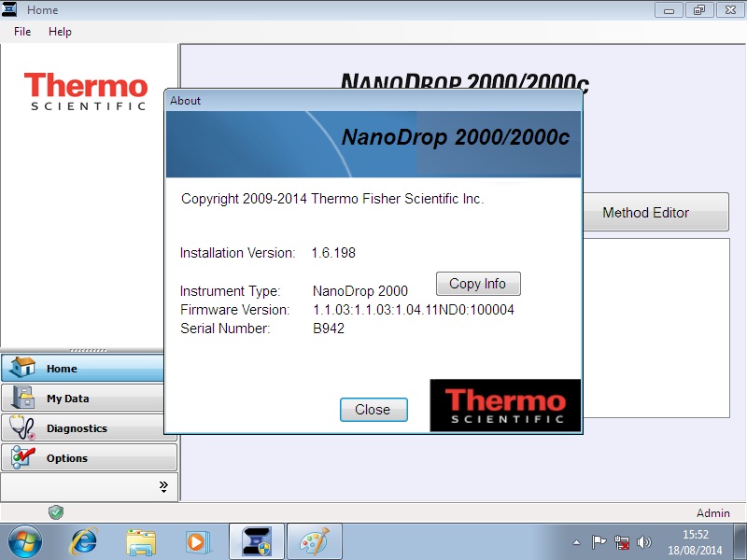The height and width of the screenshot is (560, 747).
Task: Click the Diagnostics stethoscope icon
Action: 22,427
